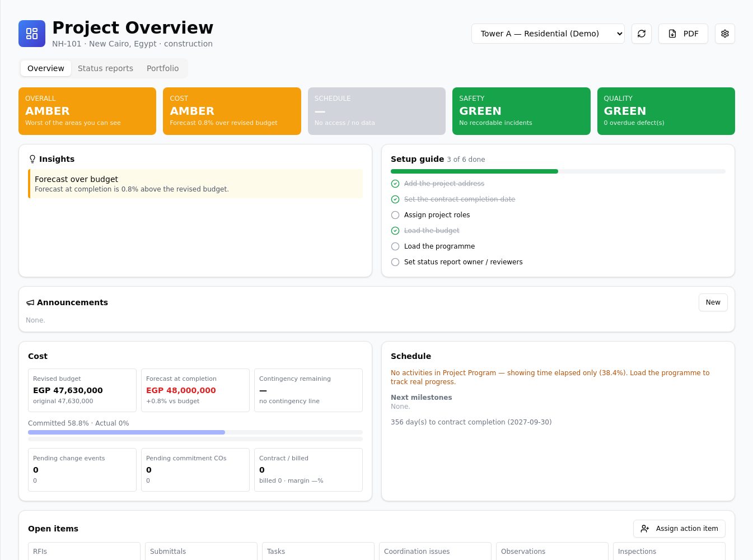Click the PDF download file icon
Viewport: 753px width, 560px height.
672,34
